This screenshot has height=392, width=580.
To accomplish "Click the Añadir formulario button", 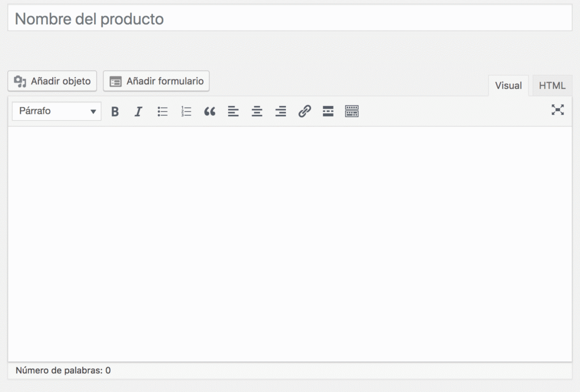I will (x=156, y=81).
